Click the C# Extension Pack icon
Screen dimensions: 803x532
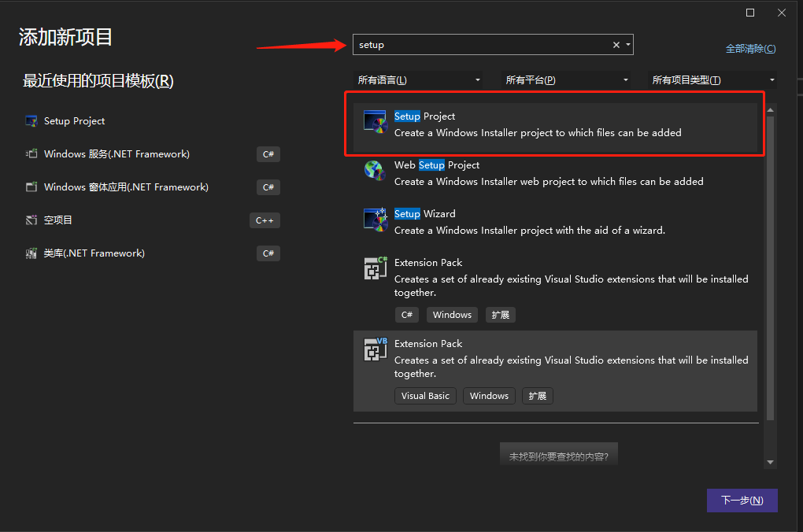[x=376, y=268]
